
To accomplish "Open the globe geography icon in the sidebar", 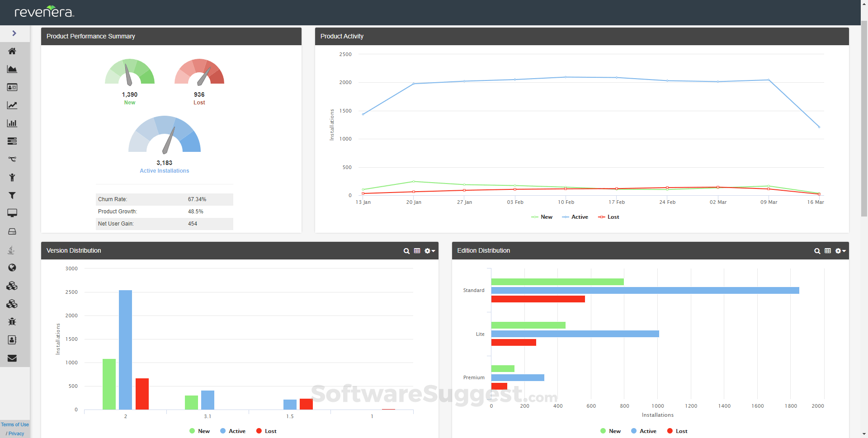I will pyautogui.click(x=12, y=268).
